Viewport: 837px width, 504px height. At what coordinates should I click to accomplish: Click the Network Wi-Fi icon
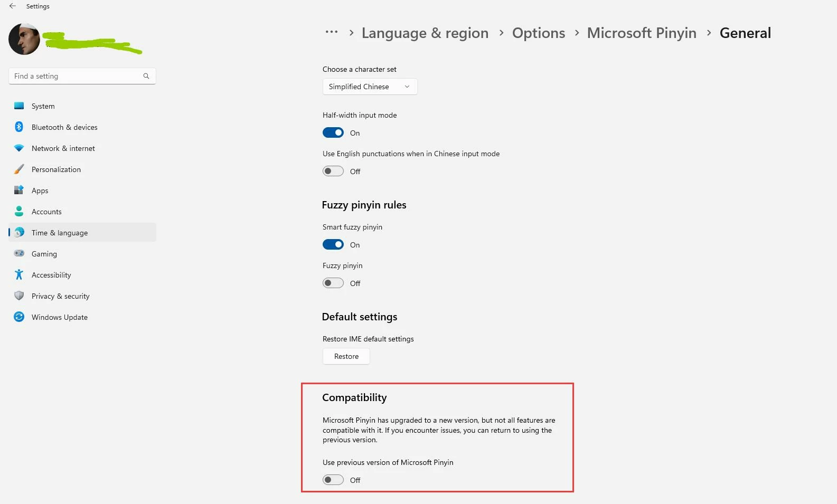[x=19, y=148]
